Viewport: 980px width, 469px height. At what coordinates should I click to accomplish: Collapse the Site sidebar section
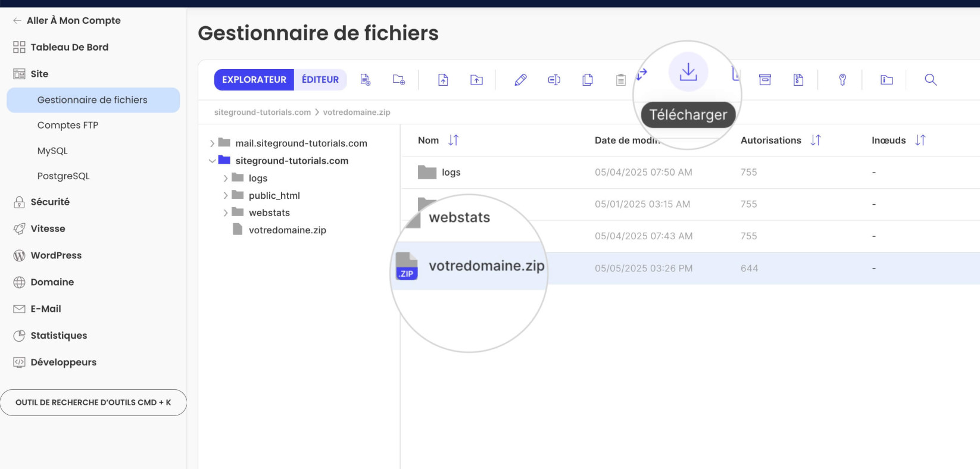point(39,74)
